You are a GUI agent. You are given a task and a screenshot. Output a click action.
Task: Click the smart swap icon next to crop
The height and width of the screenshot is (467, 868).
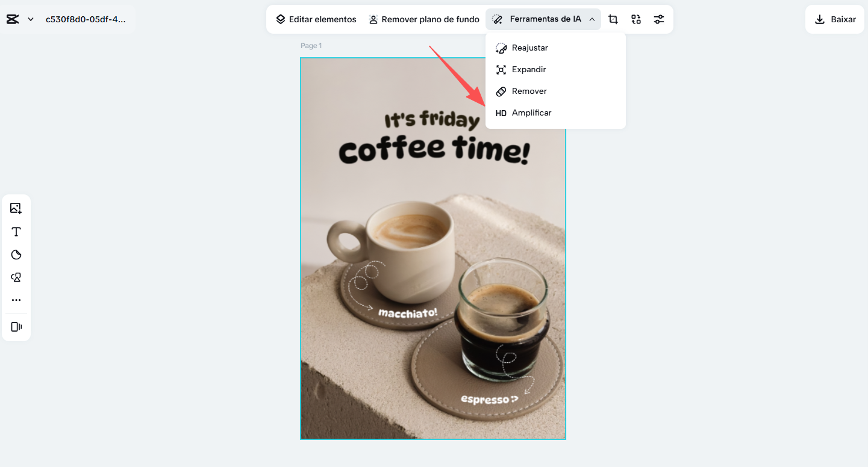[x=636, y=19]
